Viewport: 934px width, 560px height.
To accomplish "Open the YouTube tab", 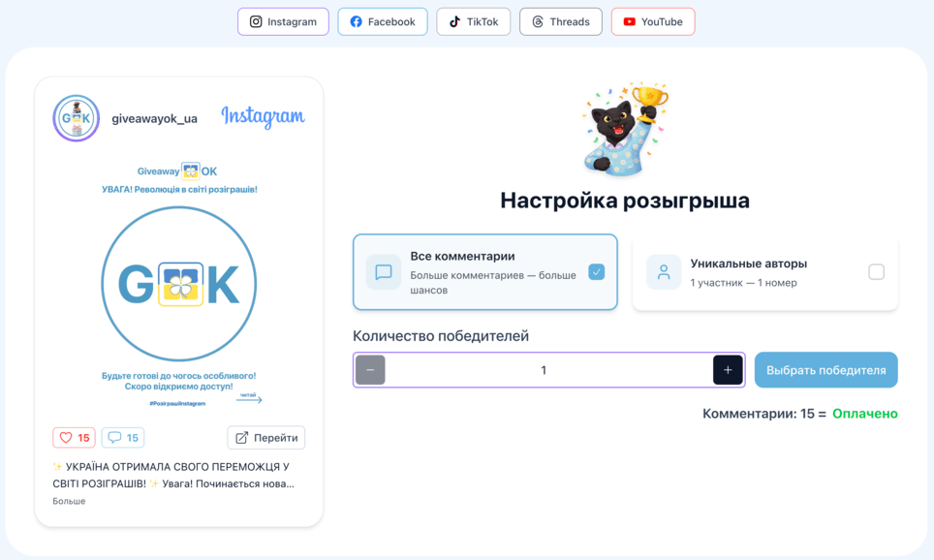I will tap(653, 22).
